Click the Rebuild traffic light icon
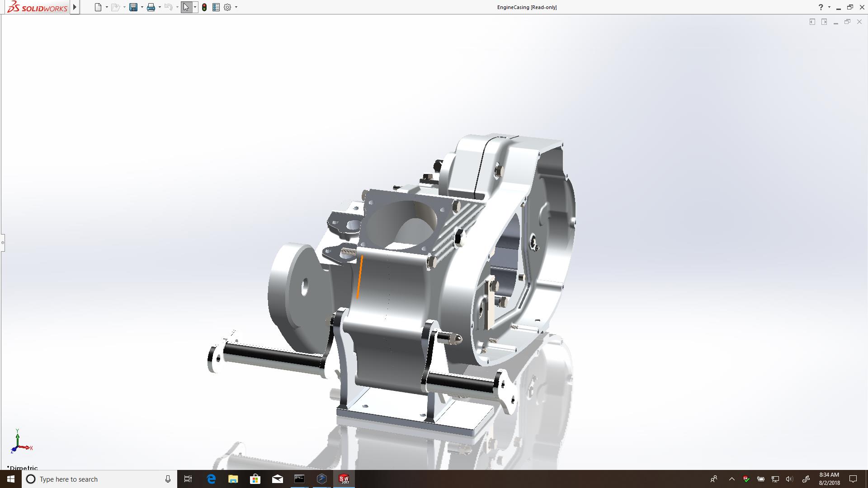Image resolution: width=868 pixels, height=488 pixels. tap(204, 7)
